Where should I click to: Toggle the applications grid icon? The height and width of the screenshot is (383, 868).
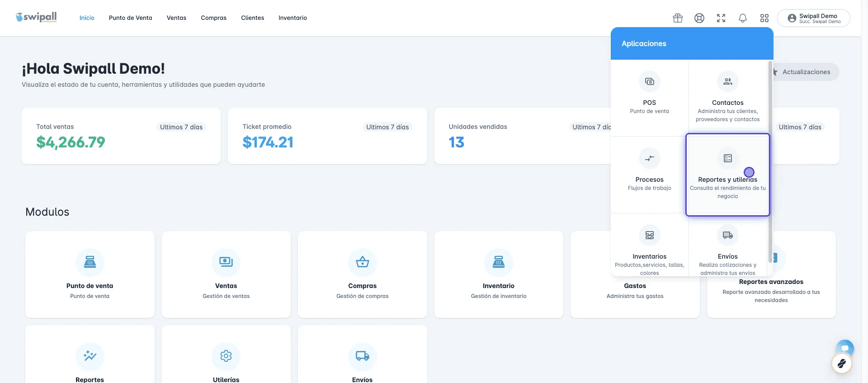[x=764, y=18]
